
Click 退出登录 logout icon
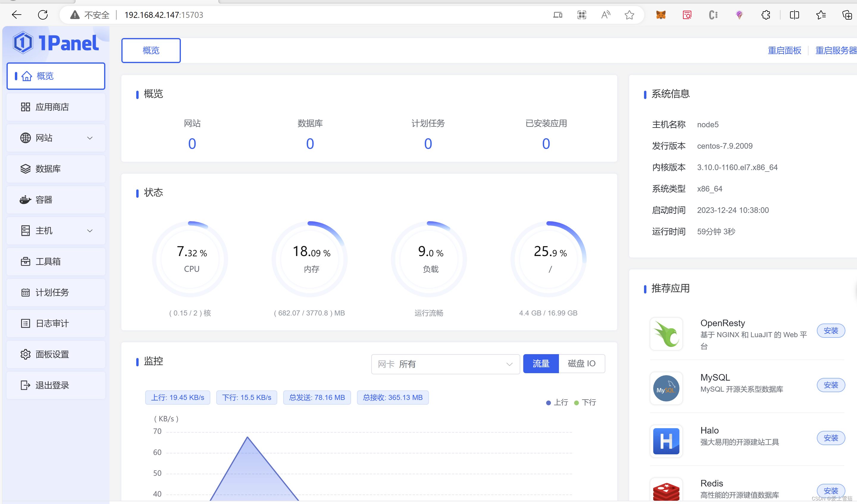pos(25,385)
